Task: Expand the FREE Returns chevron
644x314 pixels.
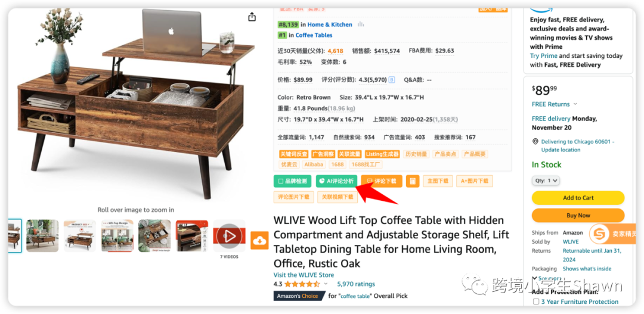Action: click(x=575, y=104)
